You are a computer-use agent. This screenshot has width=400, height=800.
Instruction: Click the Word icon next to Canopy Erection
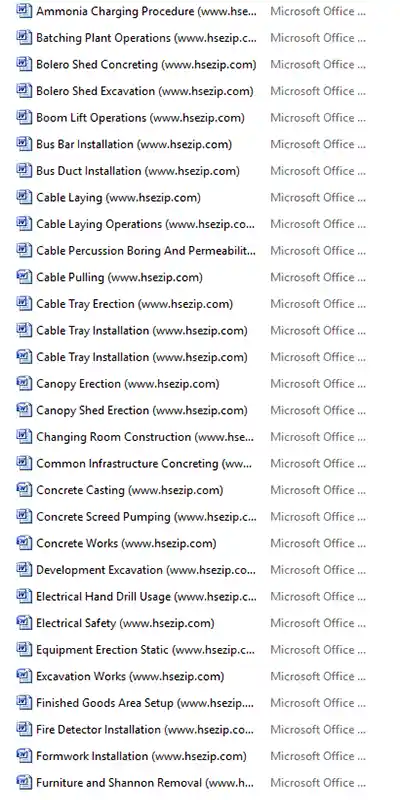coord(24,383)
